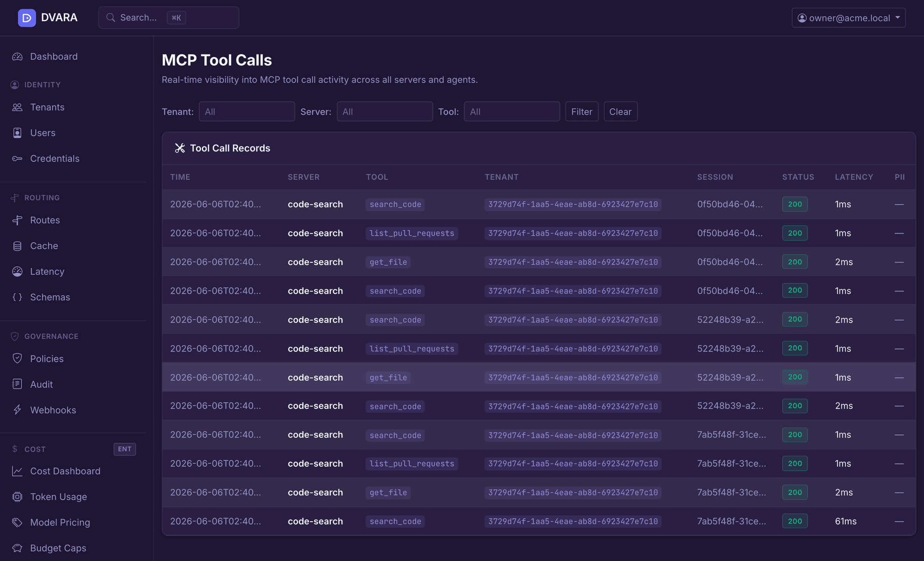
Task: Click the Budget Caps piggy bank icon
Action: click(x=18, y=548)
